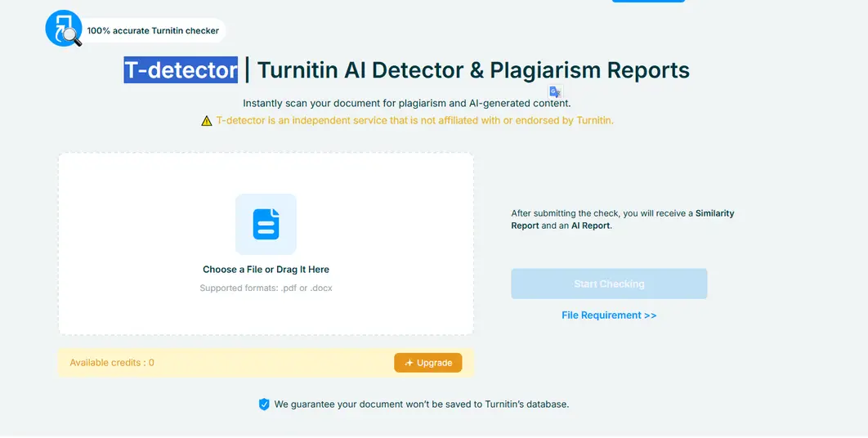
Task: Click the yellow warning triangle icon
Action: click(x=207, y=121)
